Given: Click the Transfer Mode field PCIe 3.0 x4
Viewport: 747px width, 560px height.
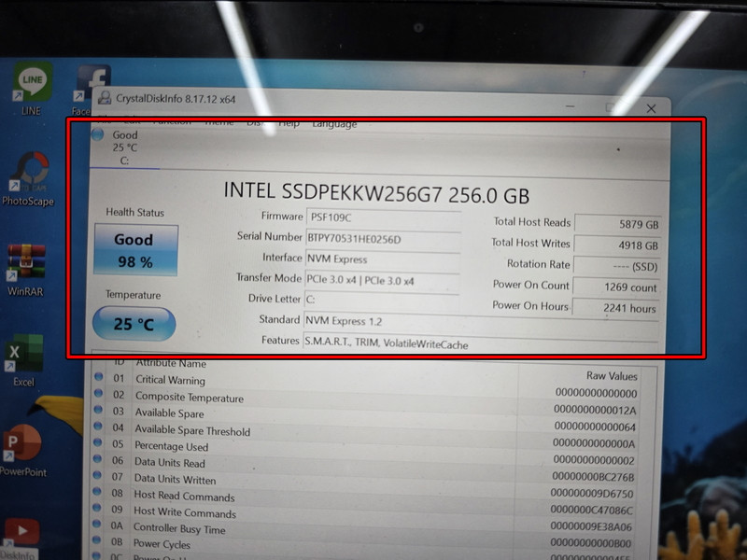Looking at the screenshot, I should pos(382,281).
